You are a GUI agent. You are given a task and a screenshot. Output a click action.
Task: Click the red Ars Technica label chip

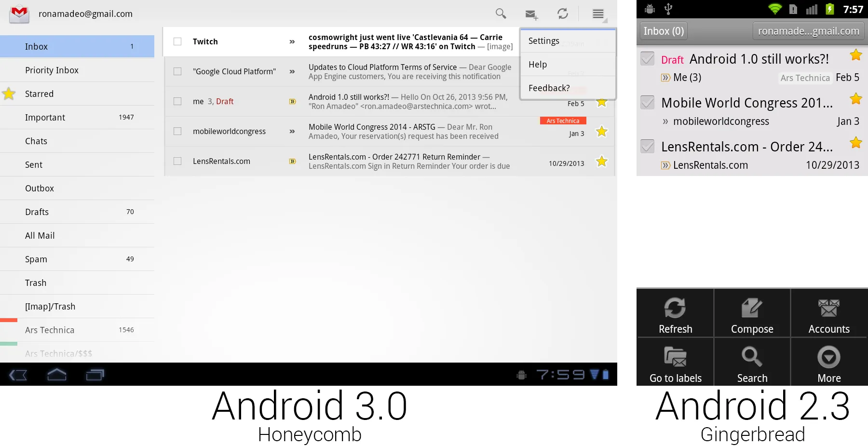coord(563,121)
